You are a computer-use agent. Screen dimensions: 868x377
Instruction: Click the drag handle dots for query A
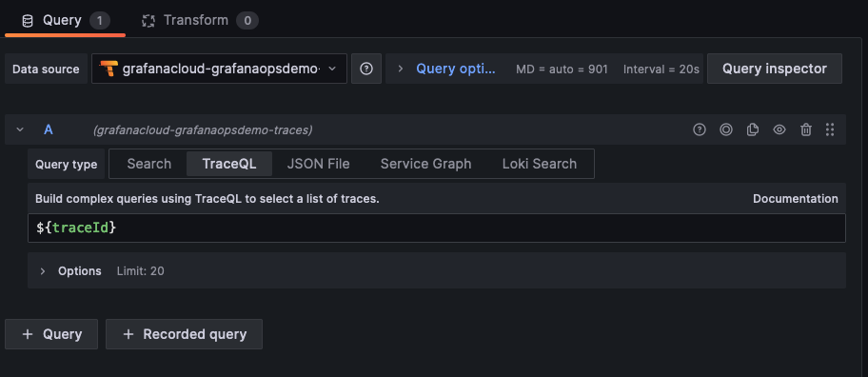point(830,129)
